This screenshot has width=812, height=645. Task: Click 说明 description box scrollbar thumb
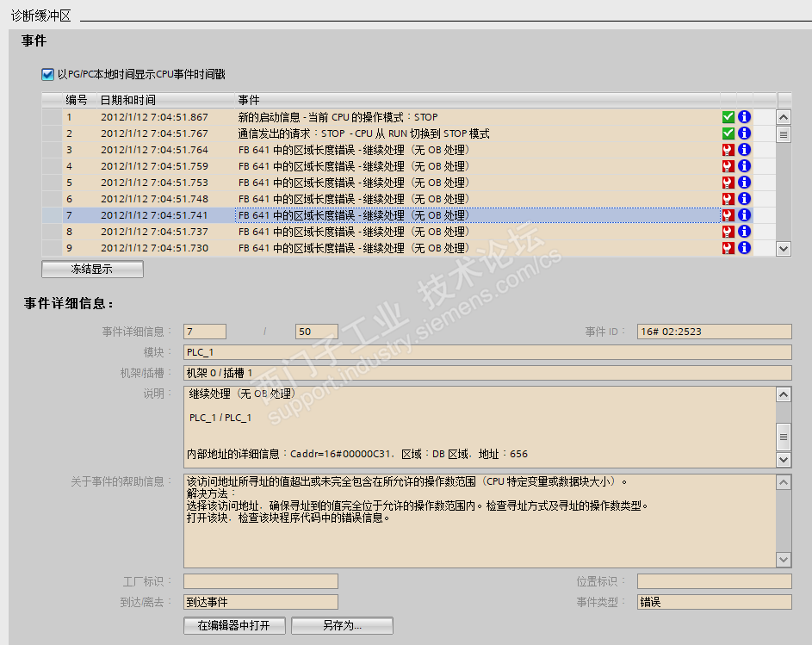pos(784,437)
